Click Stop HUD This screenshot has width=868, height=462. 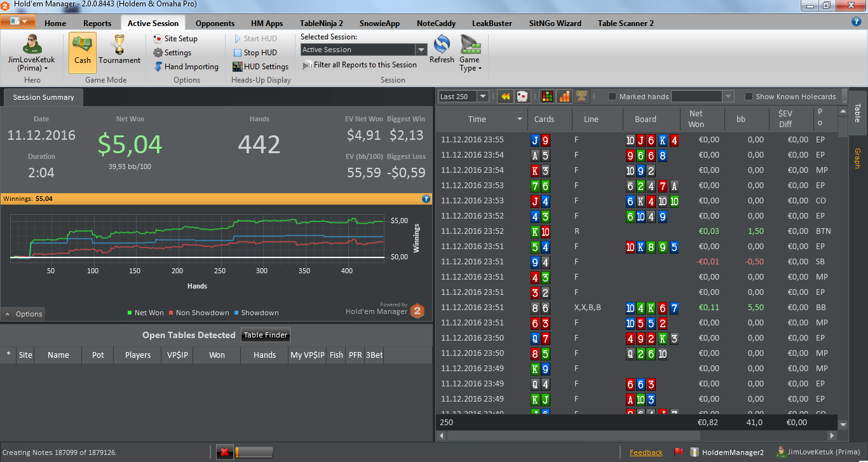255,53
